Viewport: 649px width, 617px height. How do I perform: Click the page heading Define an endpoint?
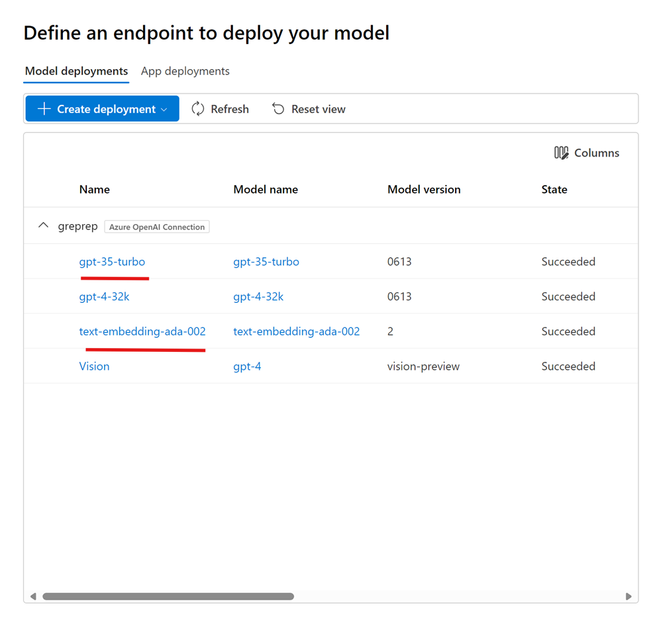pos(206,33)
